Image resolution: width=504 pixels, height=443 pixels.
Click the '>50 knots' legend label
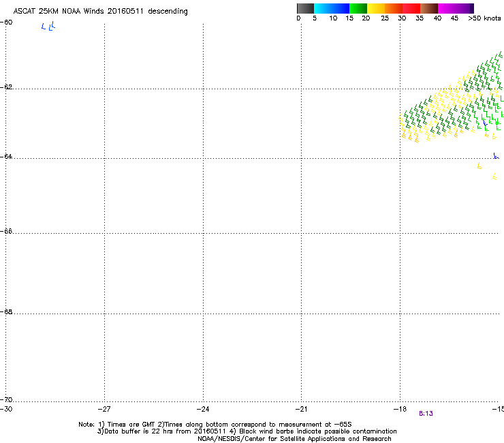[484, 18]
